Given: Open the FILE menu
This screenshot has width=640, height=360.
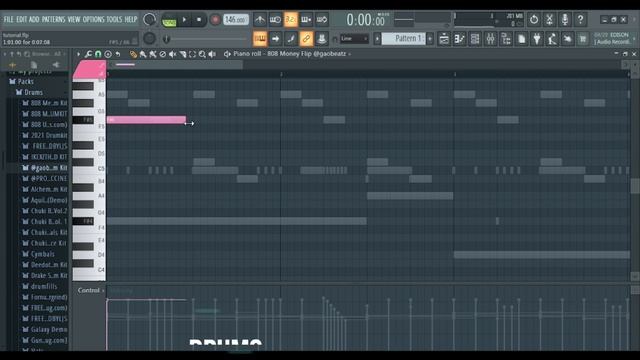Looking at the screenshot, I should tap(8, 20).
